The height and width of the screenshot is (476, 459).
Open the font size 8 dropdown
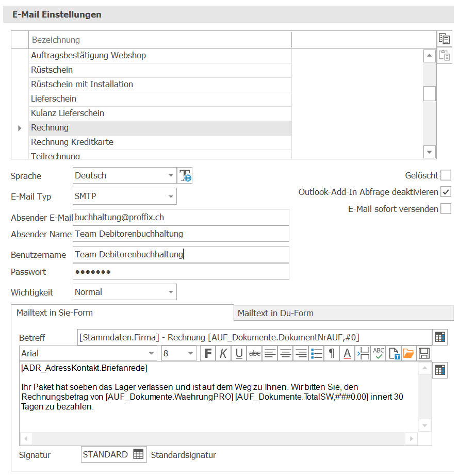coord(190,353)
